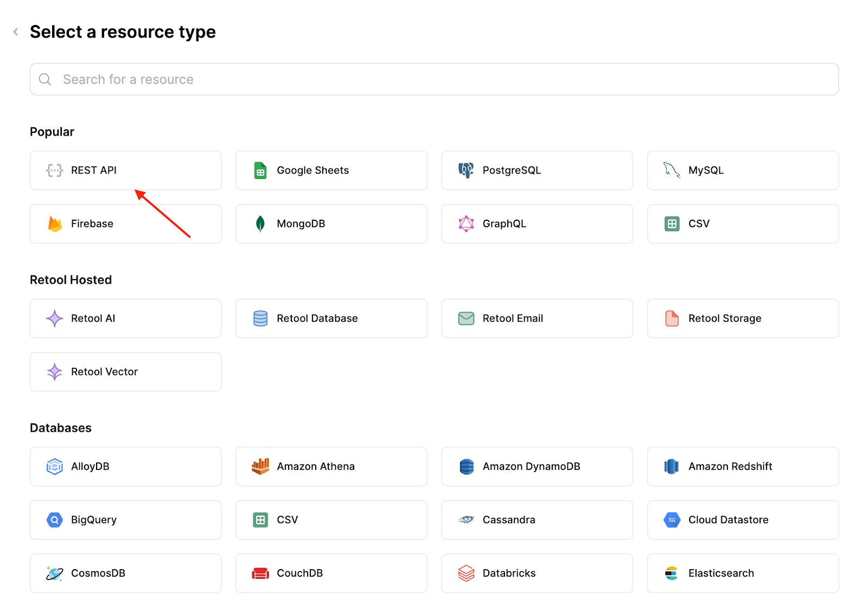Choose the GraphQL resource
Screen dimensions: 868x600
click(537, 224)
